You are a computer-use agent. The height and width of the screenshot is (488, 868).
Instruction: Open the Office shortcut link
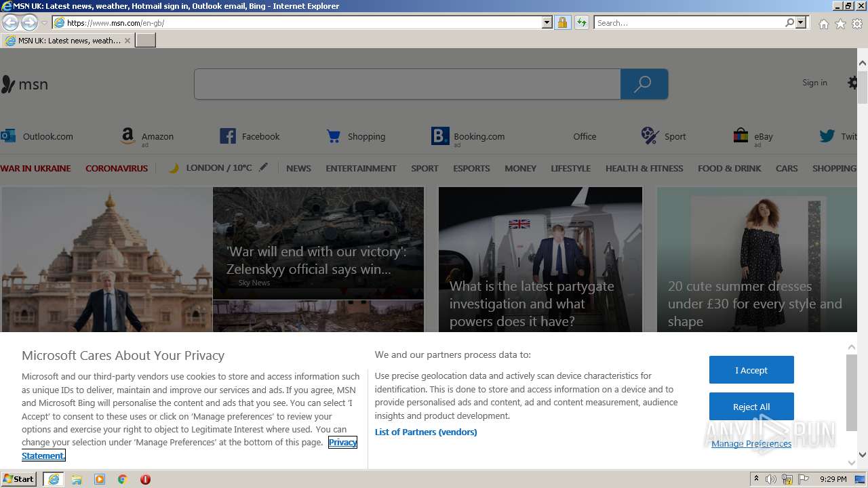point(585,136)
